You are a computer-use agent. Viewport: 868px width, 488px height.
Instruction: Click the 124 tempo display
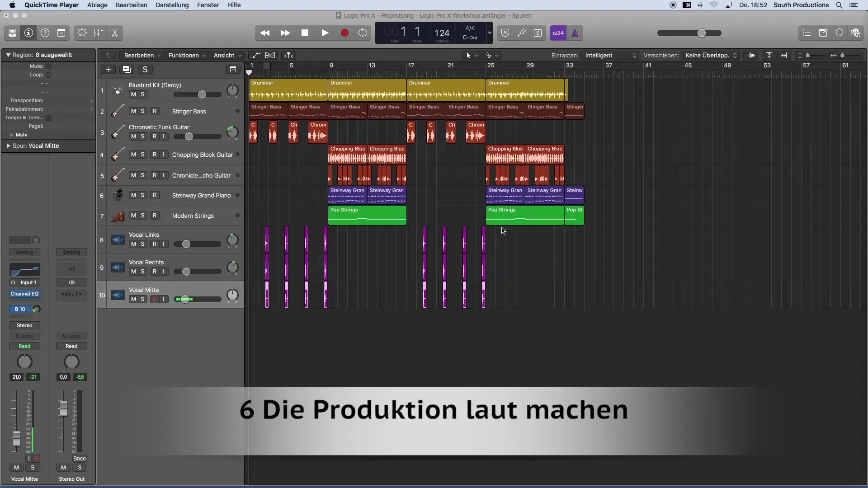[x=442, y=33]
